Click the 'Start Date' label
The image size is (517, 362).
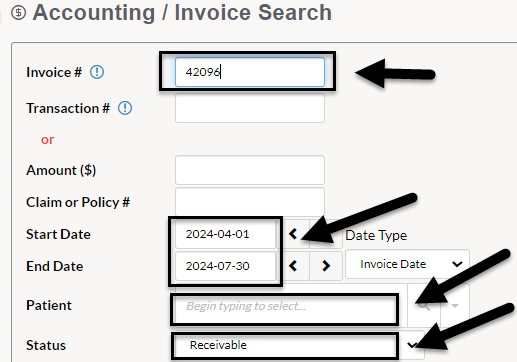click(58, 234)
